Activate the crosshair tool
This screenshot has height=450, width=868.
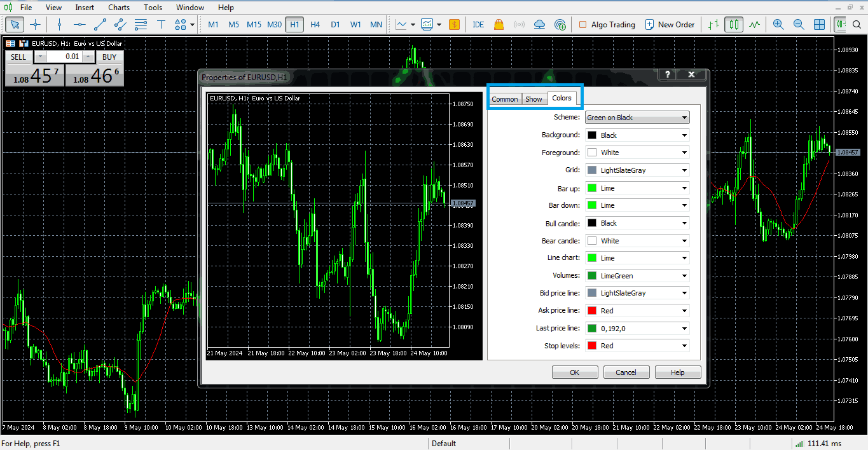tap(35, 25)
